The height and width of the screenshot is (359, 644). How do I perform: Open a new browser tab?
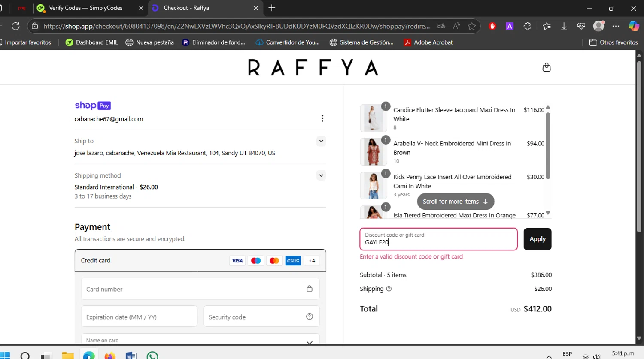pyautogui.click(x=272, y=8)
